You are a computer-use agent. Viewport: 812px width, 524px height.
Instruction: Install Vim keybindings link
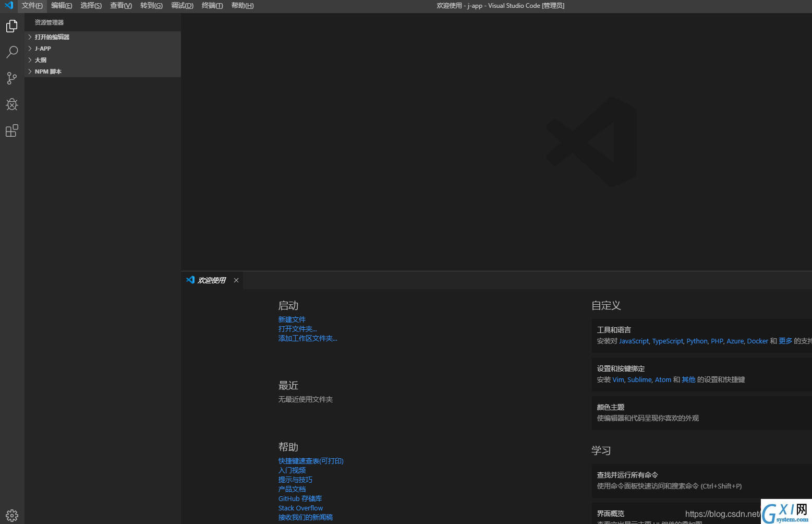pyautogui.click(x=618, y=379)
